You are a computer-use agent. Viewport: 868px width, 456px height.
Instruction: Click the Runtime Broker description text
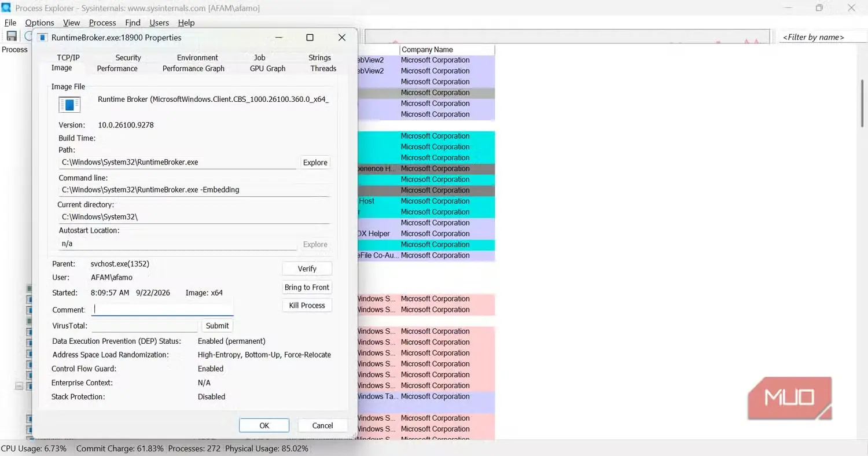213,100
